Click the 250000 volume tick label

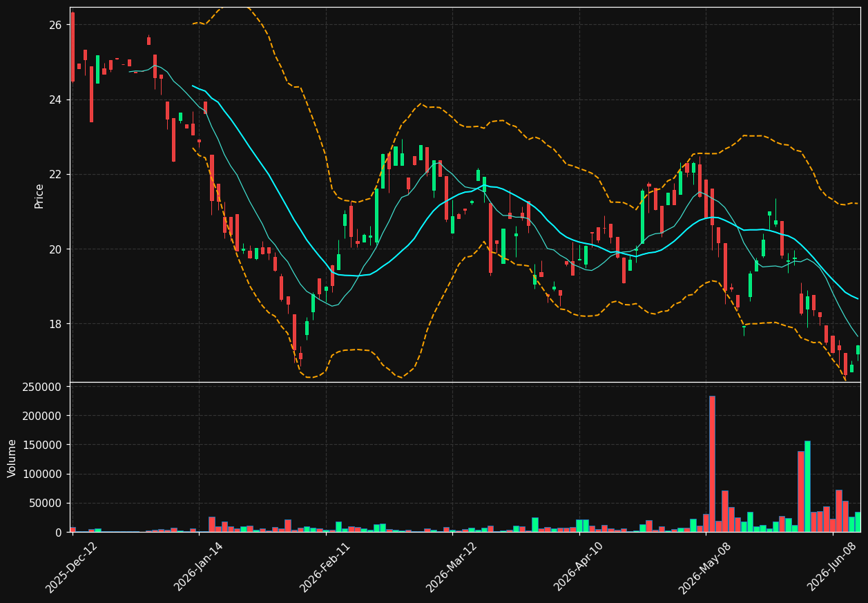[43, 387]
